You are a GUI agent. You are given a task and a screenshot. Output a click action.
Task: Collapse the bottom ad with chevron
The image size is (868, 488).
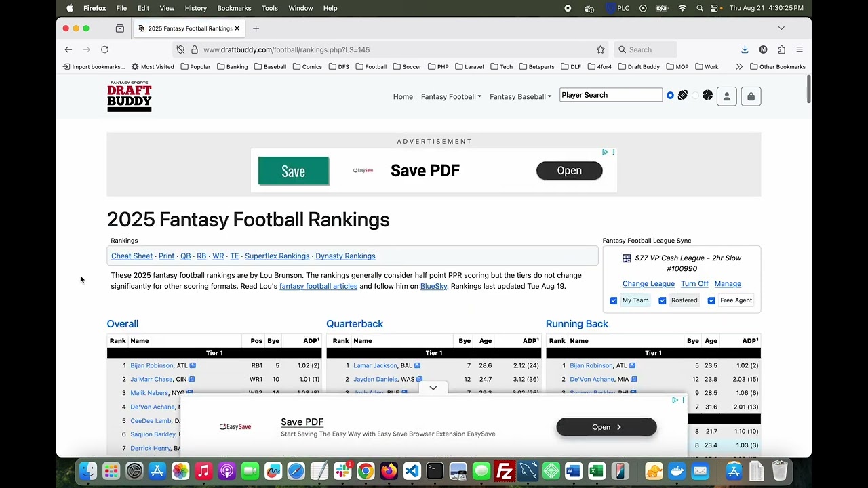coord(433,388)
